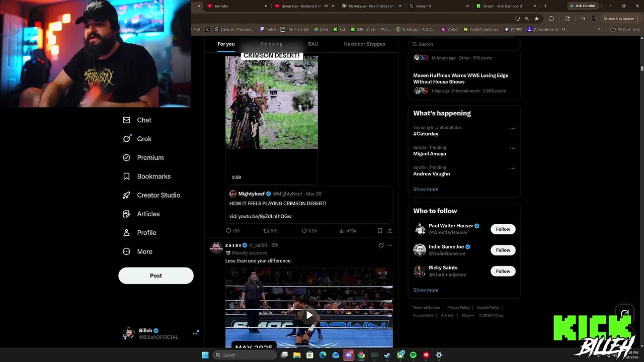Viewport: 644px width, 362px height.
Task: Bookmark the Crimson Desert post
Action: pyautogui.click(x=380, y=231)
